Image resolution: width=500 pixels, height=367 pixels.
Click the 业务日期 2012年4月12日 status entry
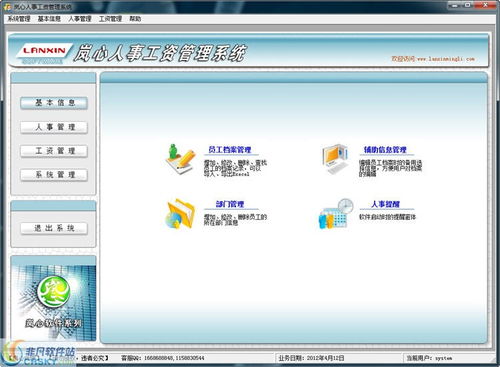pyautogui.click(x=311, y=358)
